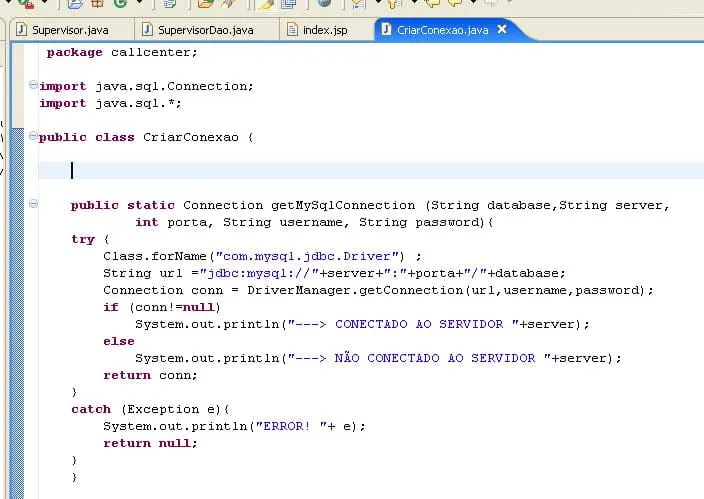Viewport: 704px width, 499px height.
Task: Click the 'if (conn!=null)' line
Action: coord(162,308)
